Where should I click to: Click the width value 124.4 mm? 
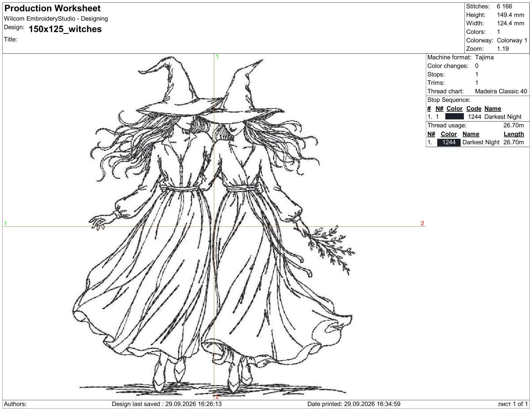[x=511, y=23]
